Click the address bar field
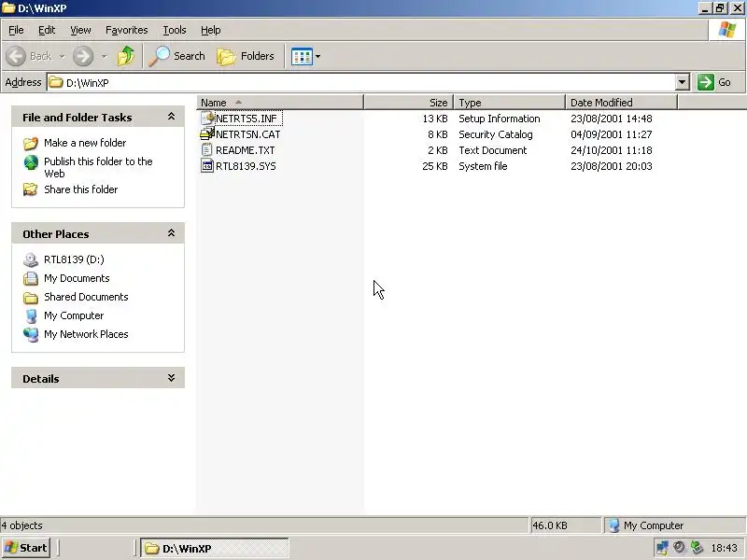Image resolution: width=747 pixels, height=560 pixels. click(x=361, y=82)
